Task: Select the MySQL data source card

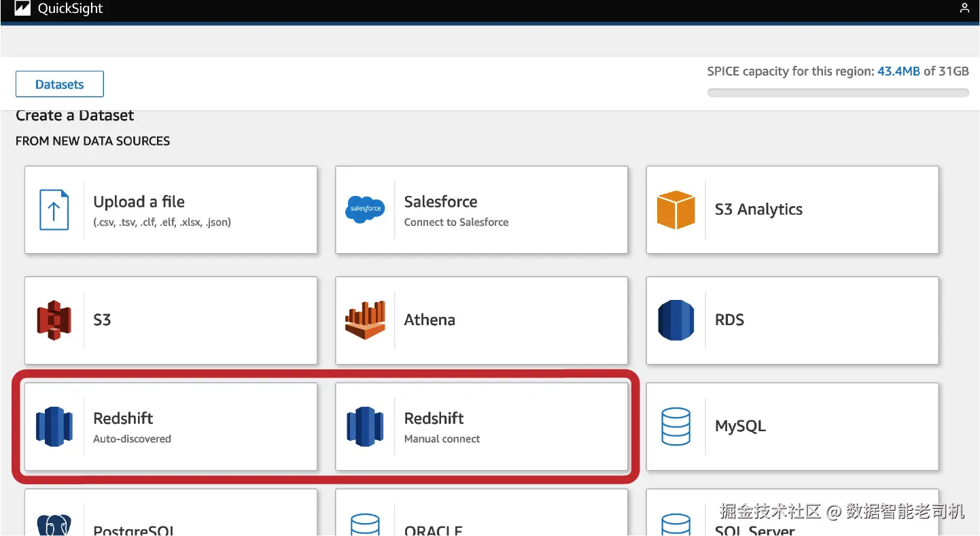Action: [792, 426]
